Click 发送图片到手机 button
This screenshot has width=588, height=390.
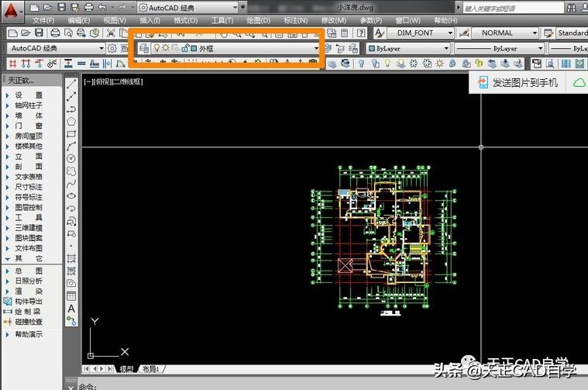(518, 82)
